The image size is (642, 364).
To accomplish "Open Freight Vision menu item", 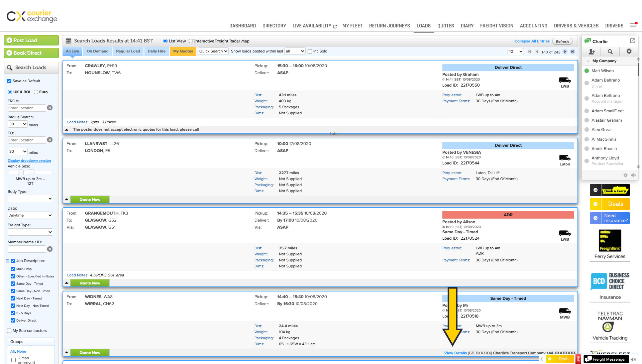I will point(497,26).
